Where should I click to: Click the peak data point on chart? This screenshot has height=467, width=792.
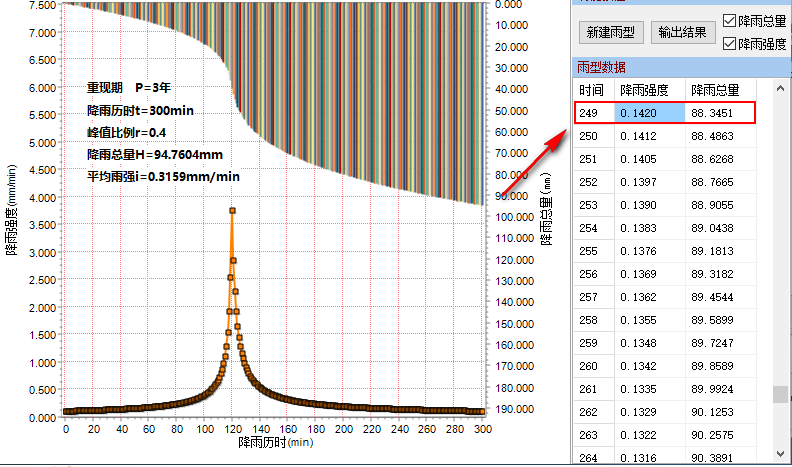[x=232, y=210]
